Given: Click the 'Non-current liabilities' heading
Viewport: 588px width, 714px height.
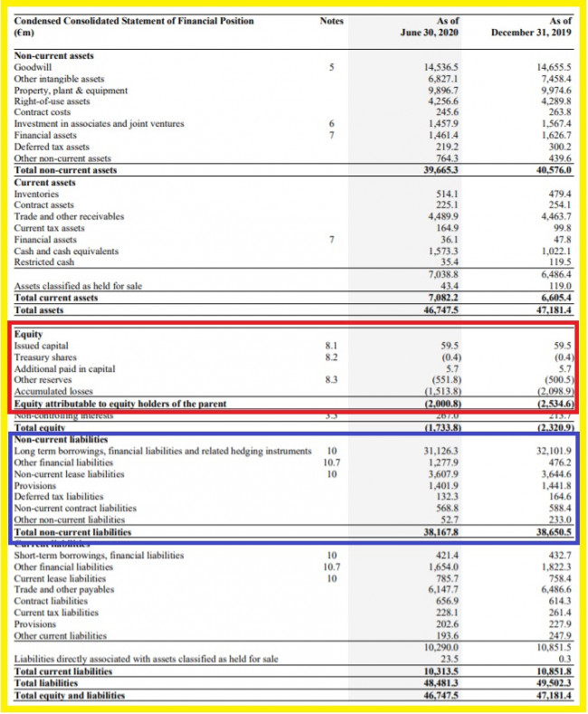Looking at the screenshot, I should pos(61,440).
